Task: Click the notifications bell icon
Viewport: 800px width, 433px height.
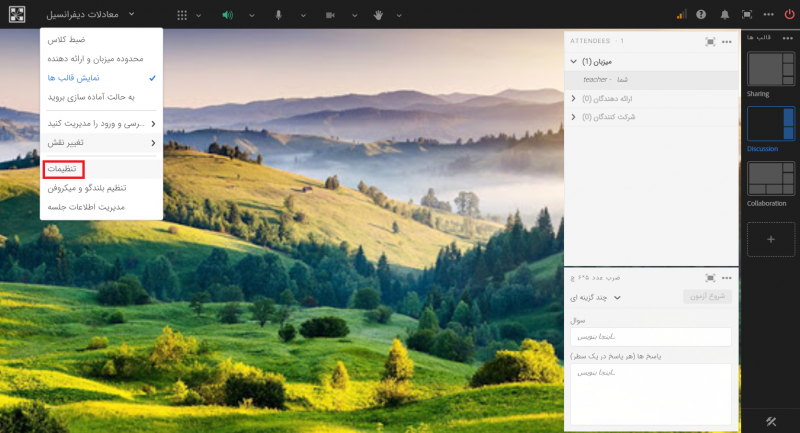Action: [x=724, y=15]
